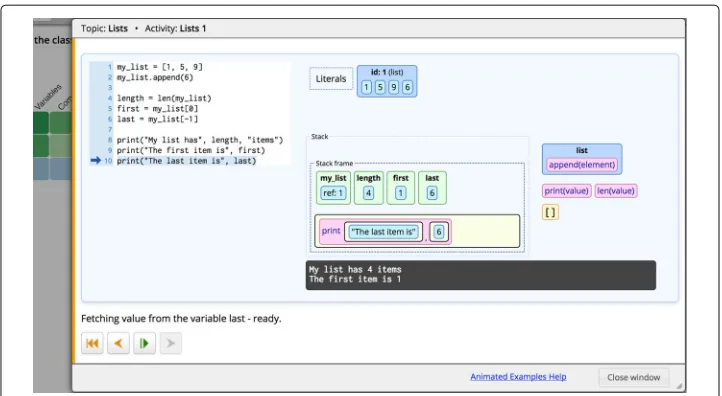Click code line 'my_list = [1, 5, 9]'
This screenshot has width=722, height=396.
159,67
